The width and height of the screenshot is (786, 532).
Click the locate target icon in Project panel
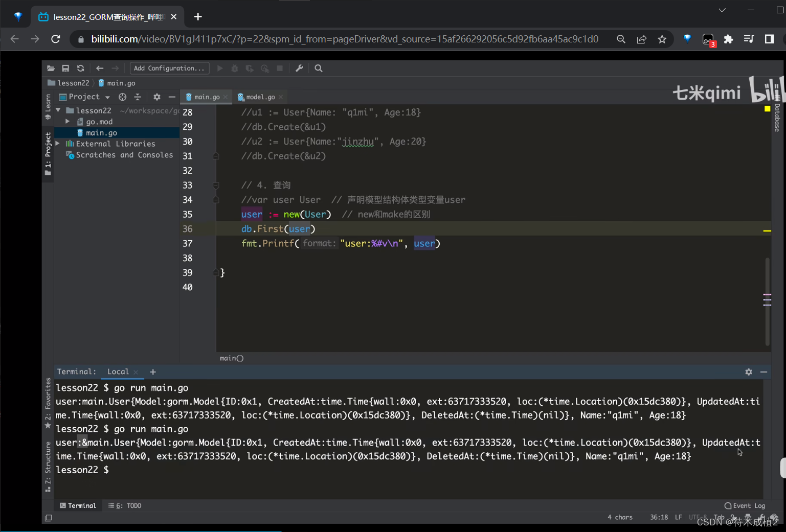point(122,97)
